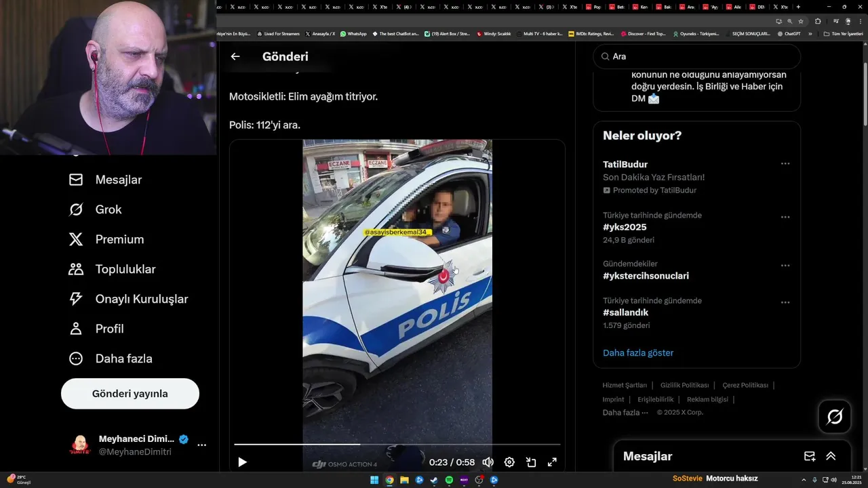Open Reklam bilgisi footer link
868x488 pixels.
pos(707,399)
